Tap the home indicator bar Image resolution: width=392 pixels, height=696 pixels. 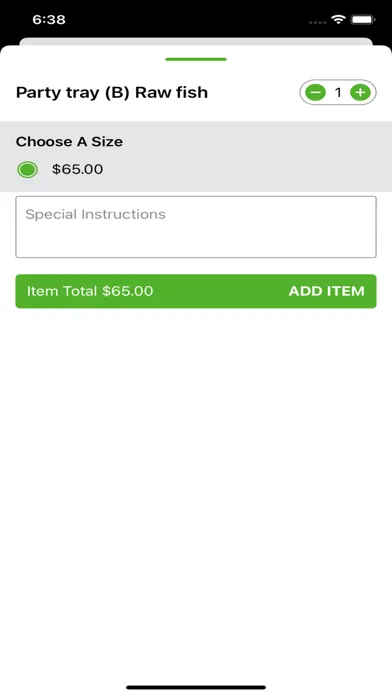click(x=196, y=688)
